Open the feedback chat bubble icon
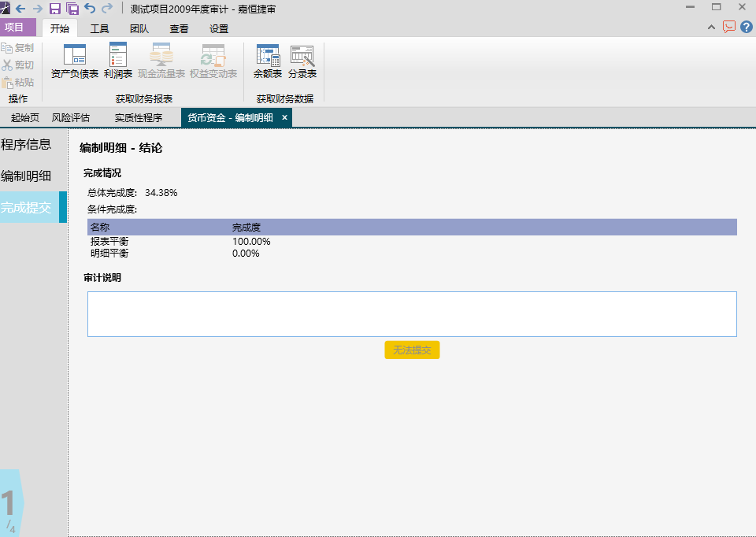Screen dimensions: 756x537 [x=729, y=27]
